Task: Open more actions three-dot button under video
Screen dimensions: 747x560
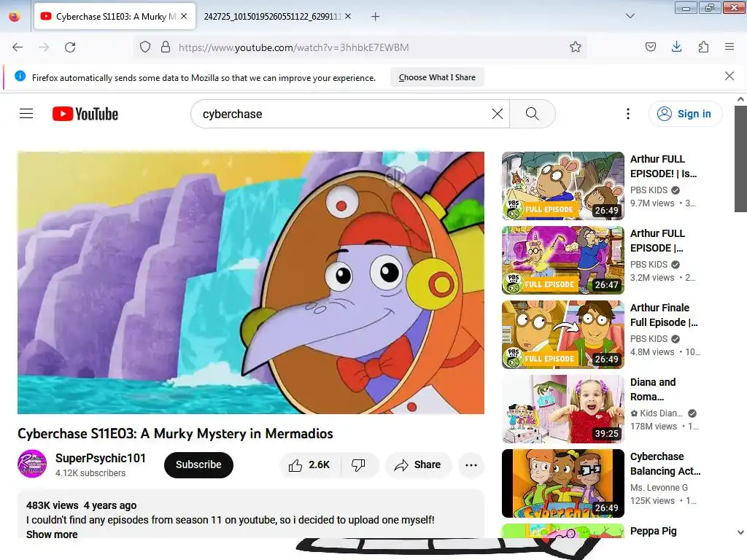Action: (x=471, y=464)
